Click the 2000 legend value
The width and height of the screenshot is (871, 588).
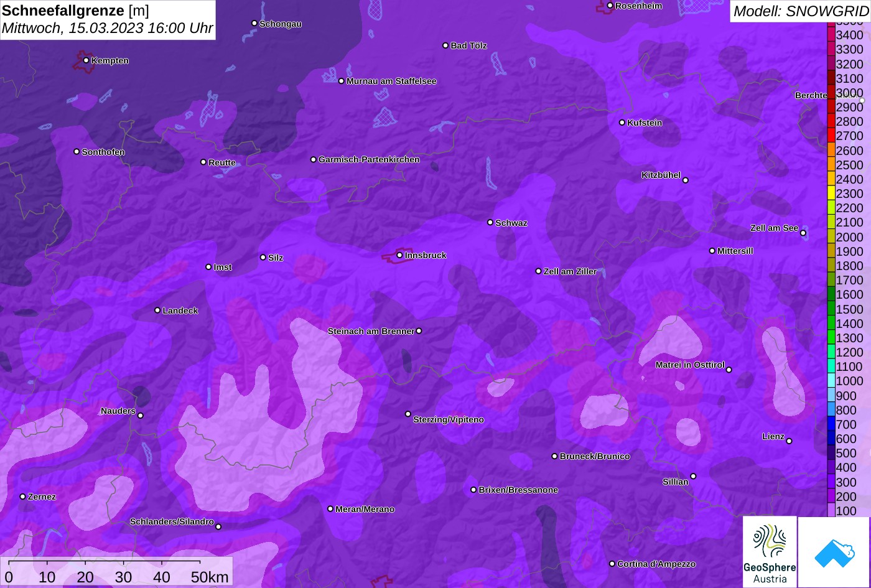[850, 237]
